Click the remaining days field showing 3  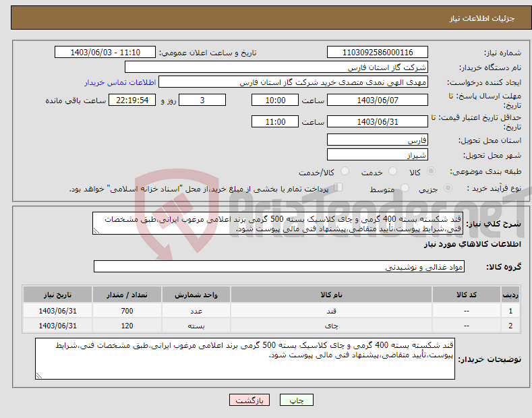202,100
